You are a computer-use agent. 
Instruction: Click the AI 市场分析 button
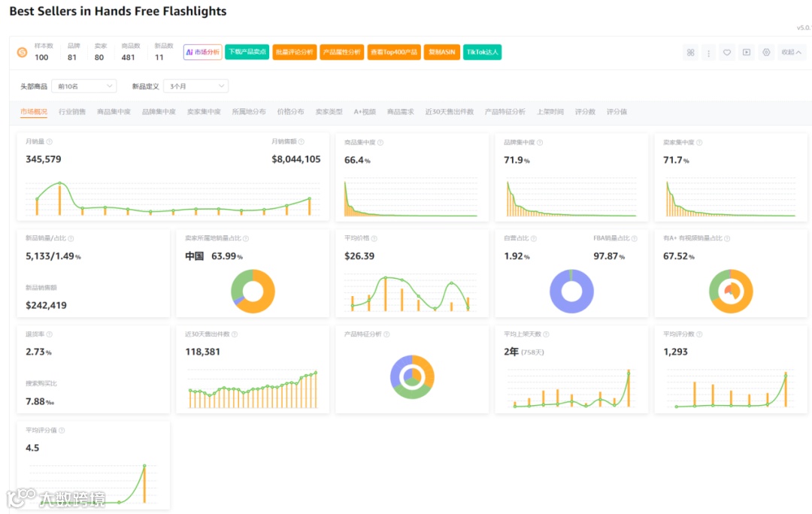coord(202,53)
